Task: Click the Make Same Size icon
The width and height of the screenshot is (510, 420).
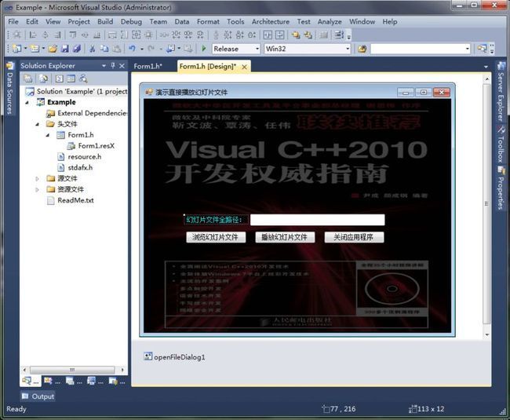Action: tap(137, 35)
